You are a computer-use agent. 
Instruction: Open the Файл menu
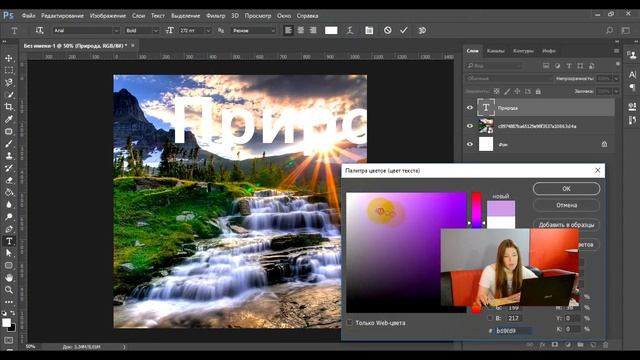(28, 16)
